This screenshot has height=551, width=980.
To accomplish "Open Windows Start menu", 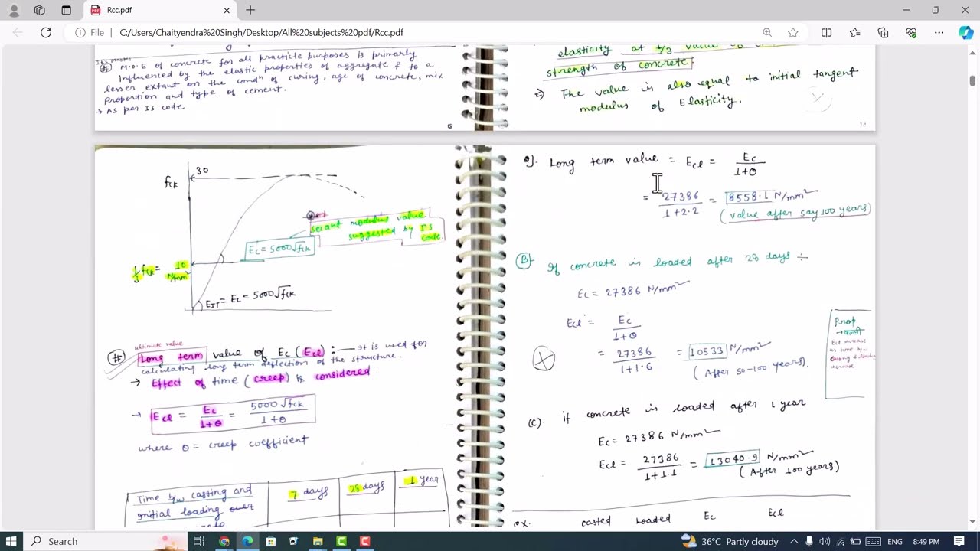I will (11, 541).
